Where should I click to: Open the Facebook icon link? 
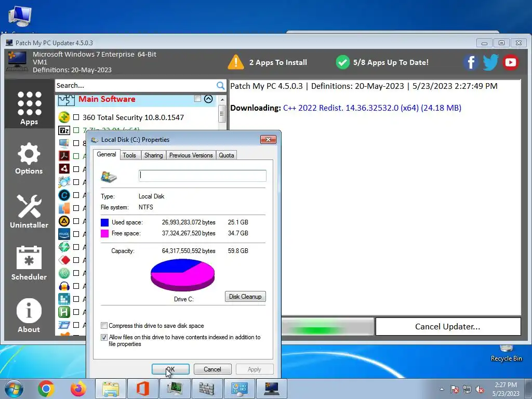[x=471, y=62]
